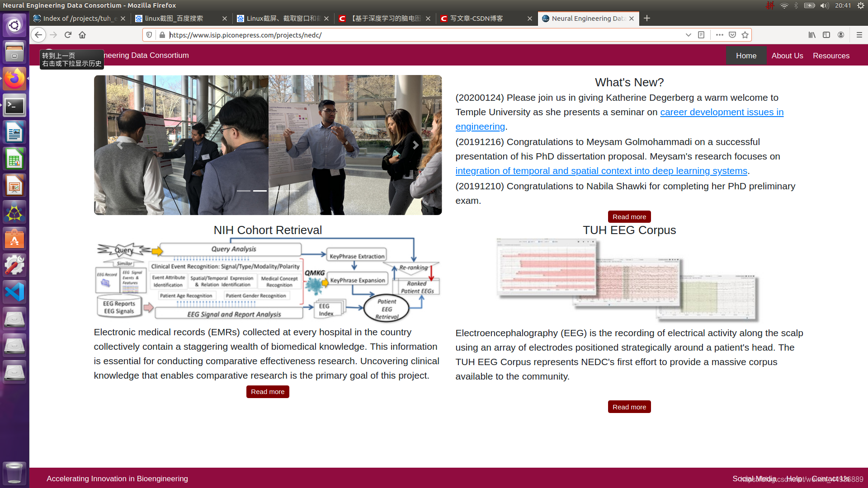Screen dimensions: 868x488
Task: Launch the Terminal from the Ubuntu dock
Action: coord(14,106)
